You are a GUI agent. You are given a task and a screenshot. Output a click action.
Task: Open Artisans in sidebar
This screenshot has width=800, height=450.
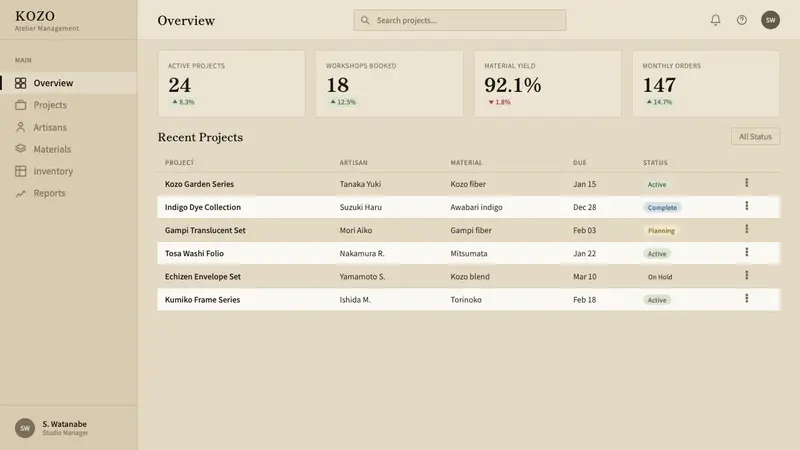coord(68,127)
